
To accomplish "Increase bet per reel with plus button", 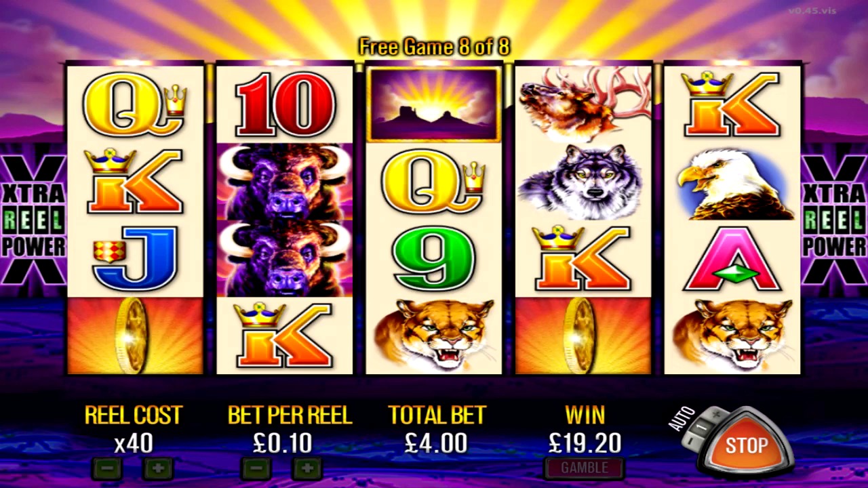I will click(307, 468).
